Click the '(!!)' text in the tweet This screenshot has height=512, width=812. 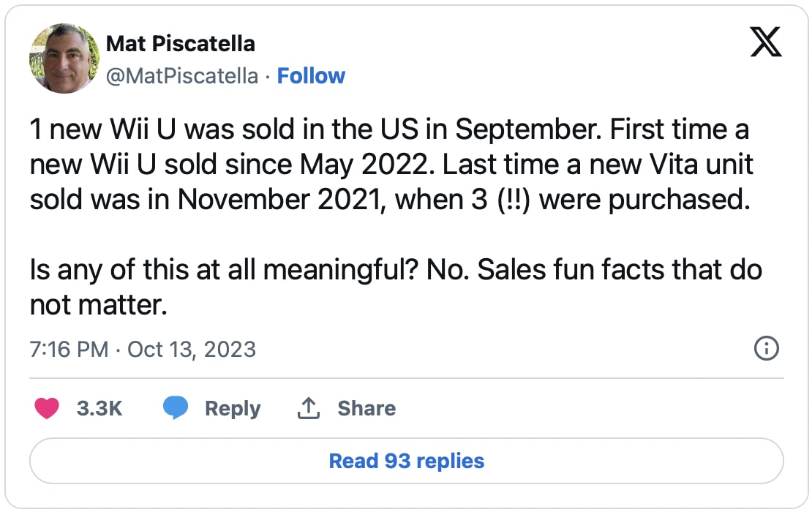pyautogui.click(x=514, y=200)
